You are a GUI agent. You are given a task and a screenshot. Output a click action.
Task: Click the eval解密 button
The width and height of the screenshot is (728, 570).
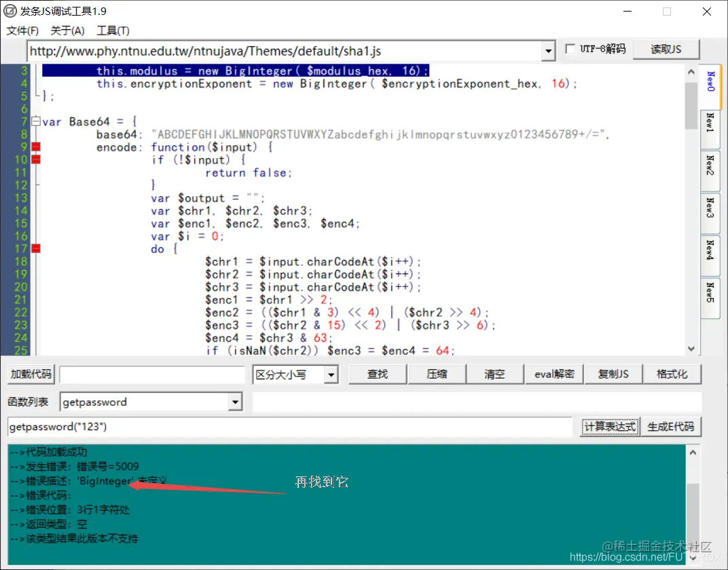tap(554, 375)
